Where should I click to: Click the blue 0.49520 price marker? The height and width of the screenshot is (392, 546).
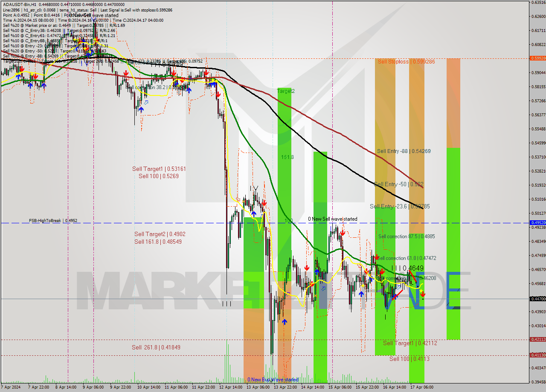(x=537, y=222)
